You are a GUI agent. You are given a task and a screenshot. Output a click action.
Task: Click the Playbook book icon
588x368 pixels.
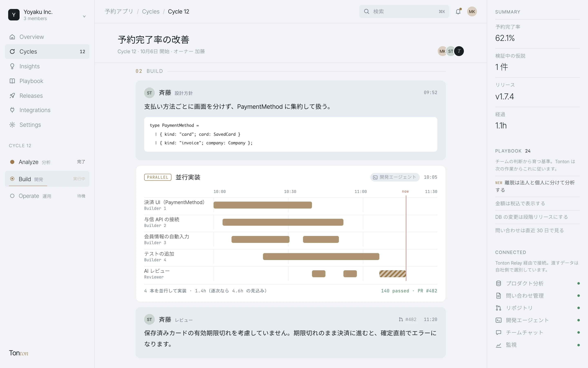click(x=12, y=81)
